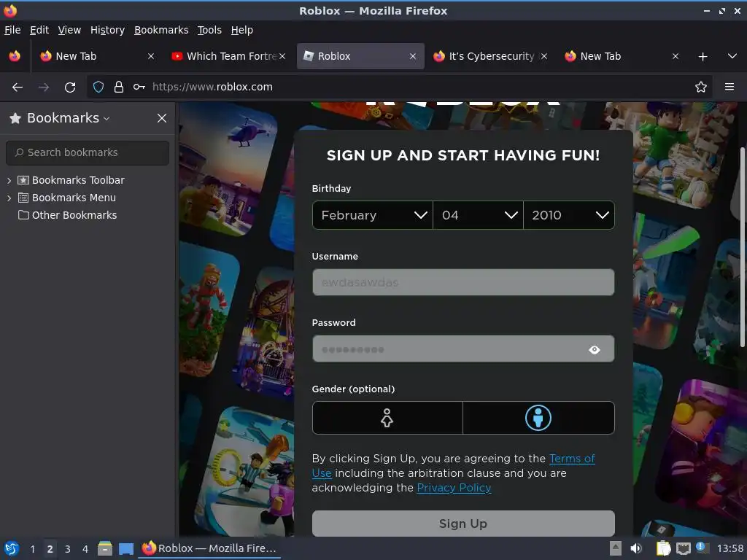Open clipboard tray icon
The width and height of the screenshot is (747, 560).
click(663, 548)
